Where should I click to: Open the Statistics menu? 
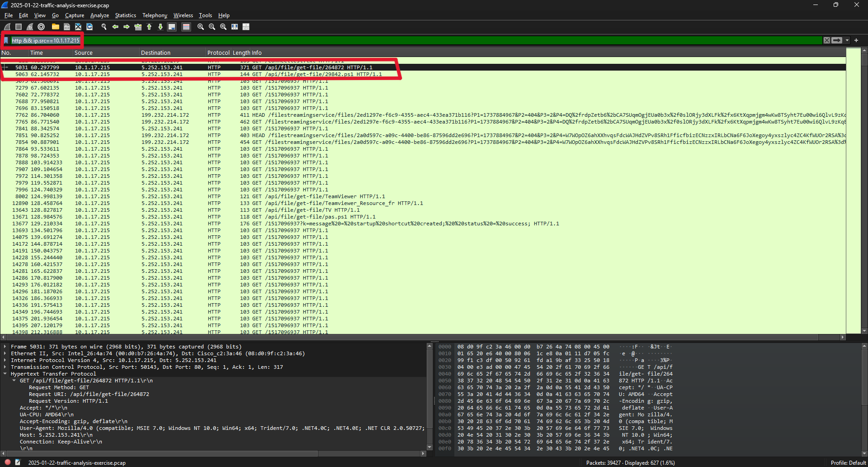click(125, 15)
